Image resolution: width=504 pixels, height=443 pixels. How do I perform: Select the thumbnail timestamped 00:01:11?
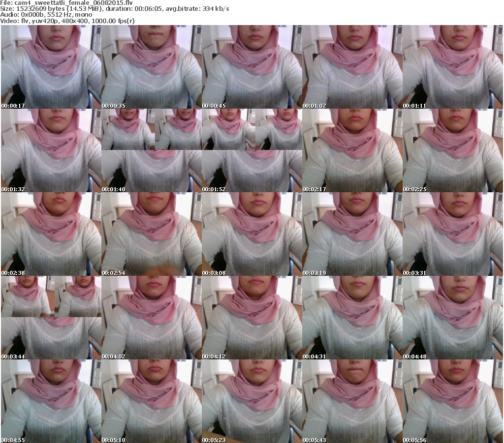pos(453,67)
